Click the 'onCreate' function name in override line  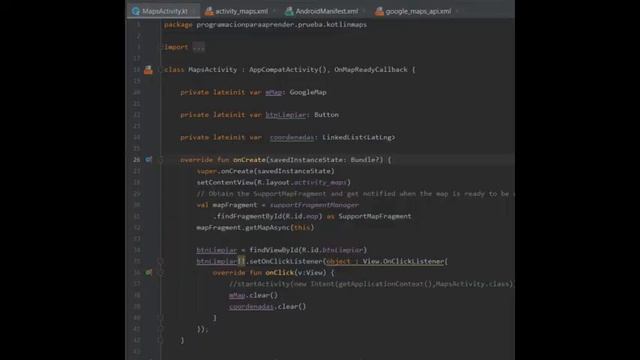tap(249, 160)
